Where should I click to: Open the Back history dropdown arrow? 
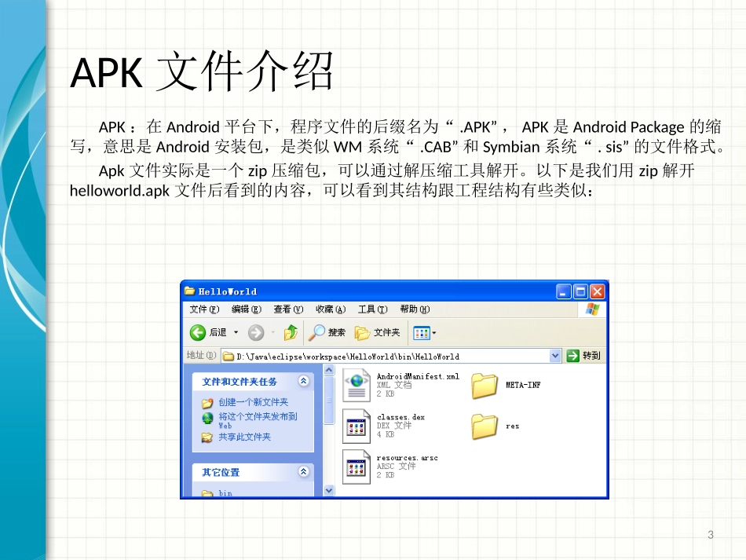pyautogui.click(x=236, y=332)
